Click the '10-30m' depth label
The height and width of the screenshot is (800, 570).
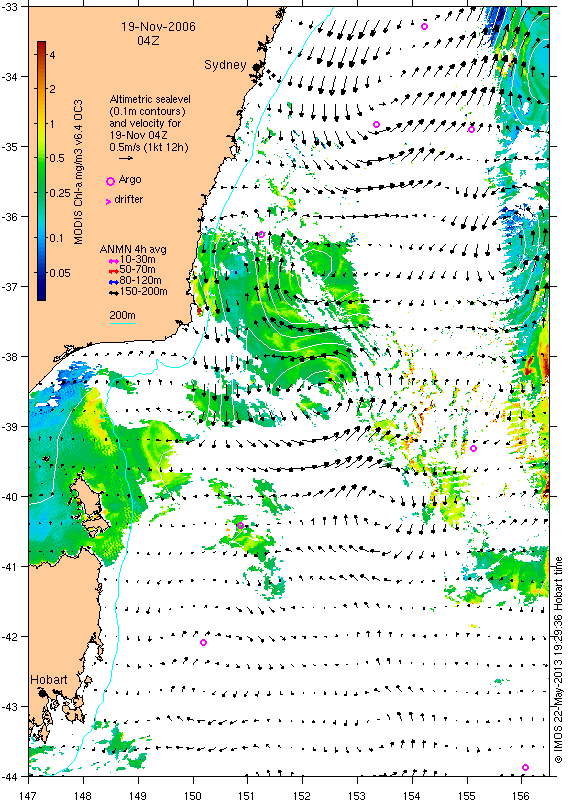(138, 260)
